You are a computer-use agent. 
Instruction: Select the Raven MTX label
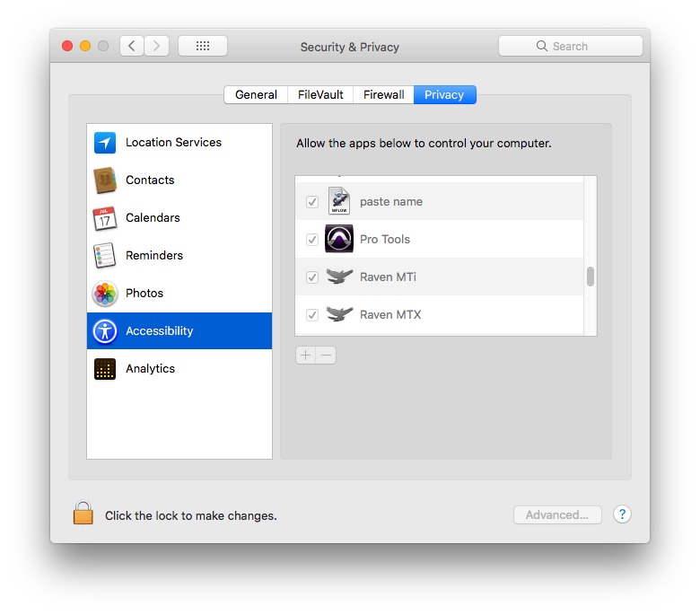click(390, 315)
